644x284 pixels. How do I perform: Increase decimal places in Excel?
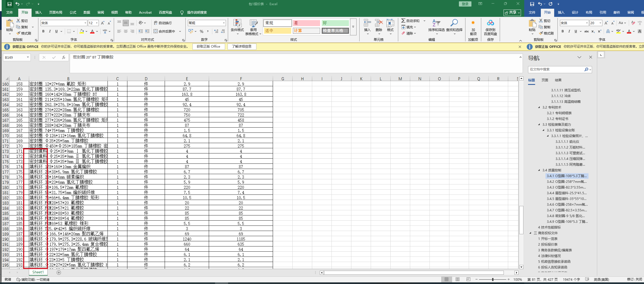point(216,31)
